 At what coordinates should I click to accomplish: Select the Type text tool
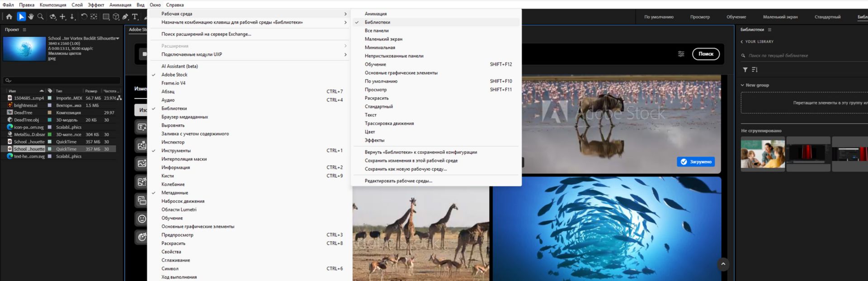coord(135,17)
